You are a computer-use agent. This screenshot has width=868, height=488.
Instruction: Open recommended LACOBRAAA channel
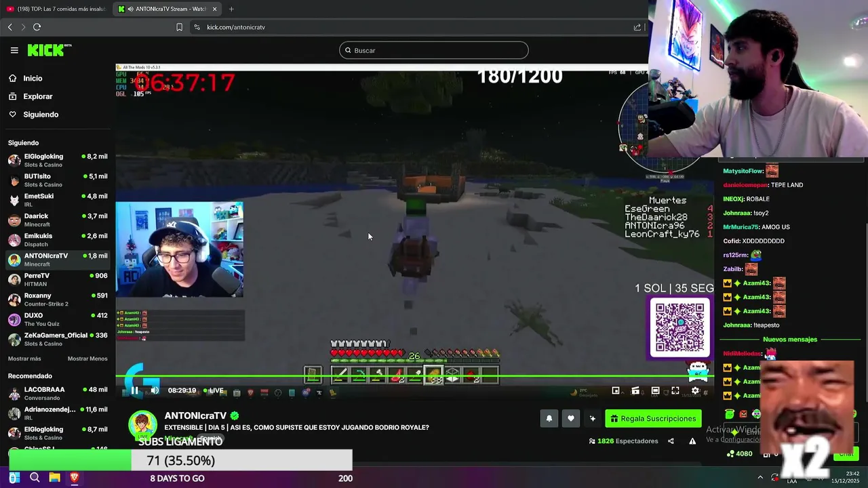point(58,394)
